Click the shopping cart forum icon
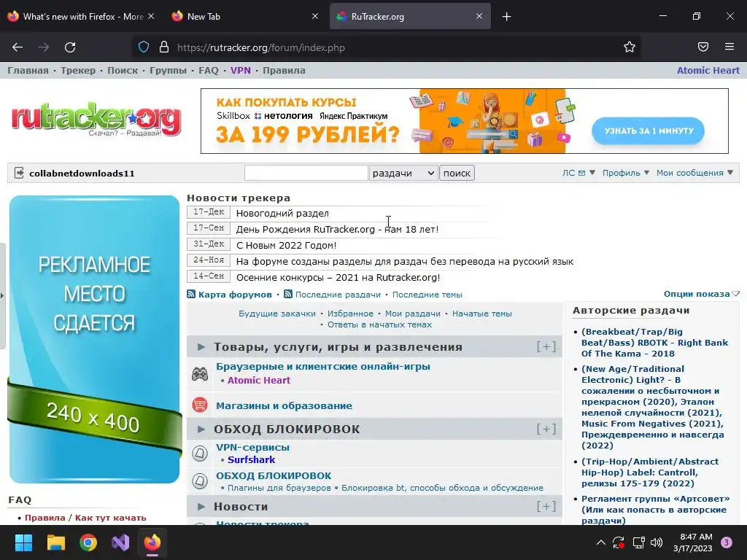Screen dimensions: 747x560 (200, 405)
